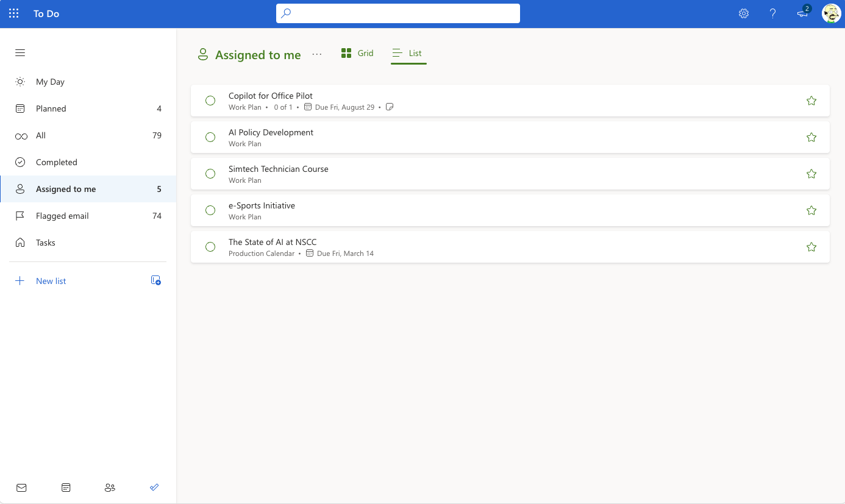Collapse the sidebar with hamburger menu
845x504 pixels.
20,53
